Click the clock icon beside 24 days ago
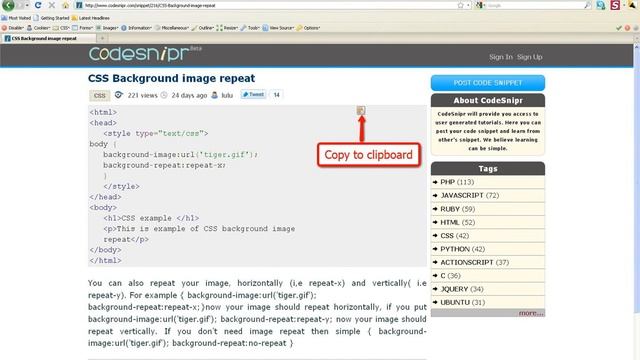 tap(164, 95)
